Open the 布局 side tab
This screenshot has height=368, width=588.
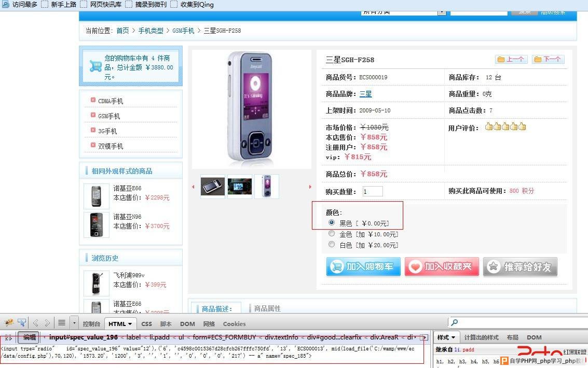(x=513, y=337)
